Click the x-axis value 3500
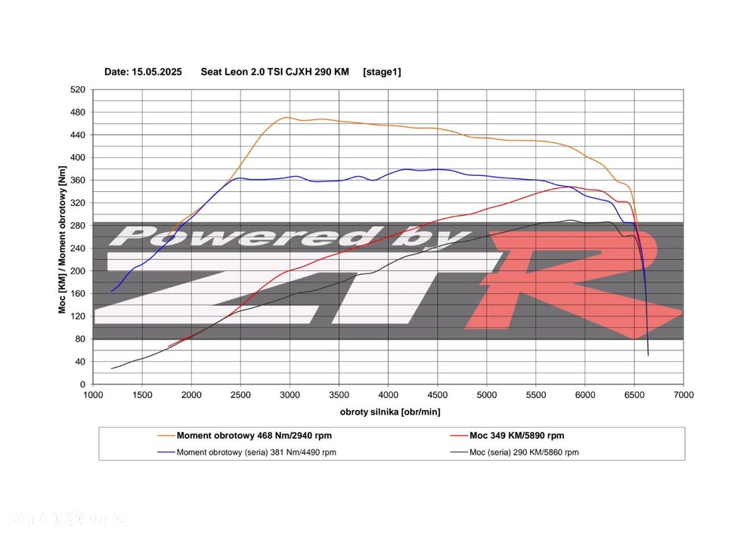The width and height of the screenshot is (756, 534). [339, 395]
